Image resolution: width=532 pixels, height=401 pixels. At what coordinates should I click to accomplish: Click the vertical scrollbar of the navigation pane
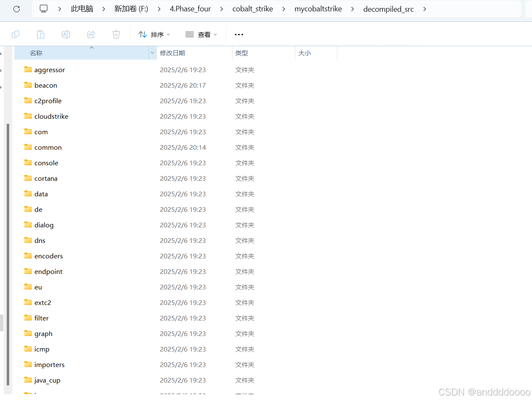click(x=8, y=254)
